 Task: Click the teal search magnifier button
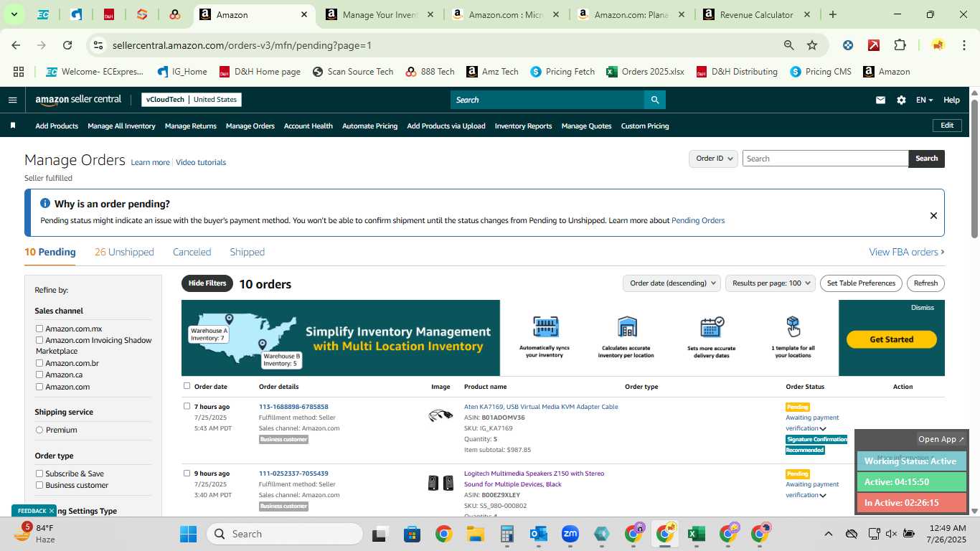pos(654,100)
